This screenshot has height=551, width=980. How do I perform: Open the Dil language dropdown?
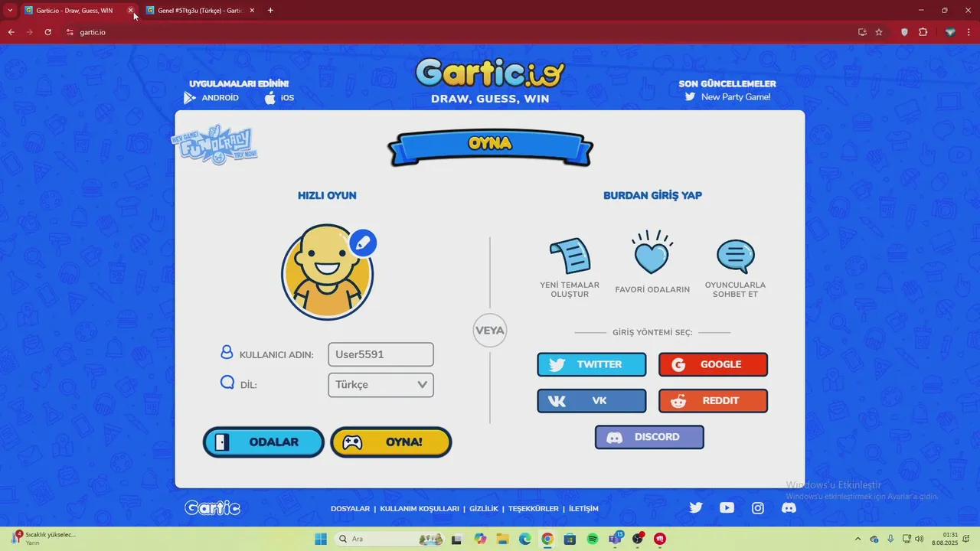(381, 385)
